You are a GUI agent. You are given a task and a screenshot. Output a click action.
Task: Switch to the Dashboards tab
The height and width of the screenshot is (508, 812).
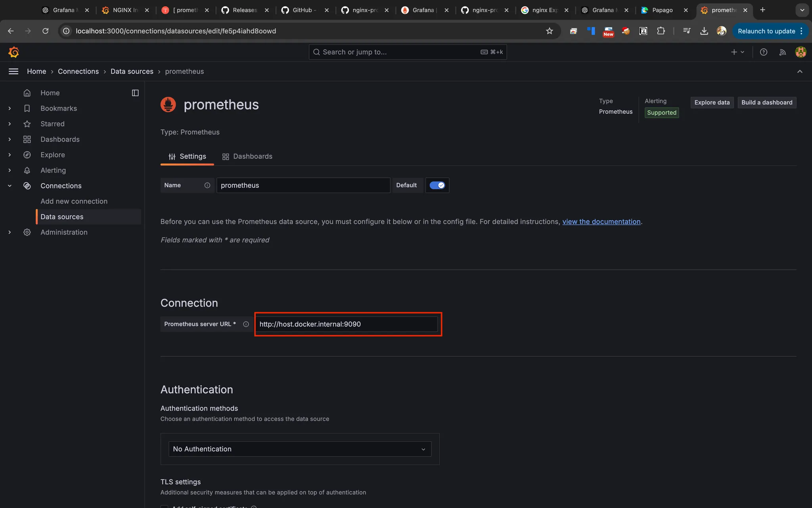coord(247,156)
